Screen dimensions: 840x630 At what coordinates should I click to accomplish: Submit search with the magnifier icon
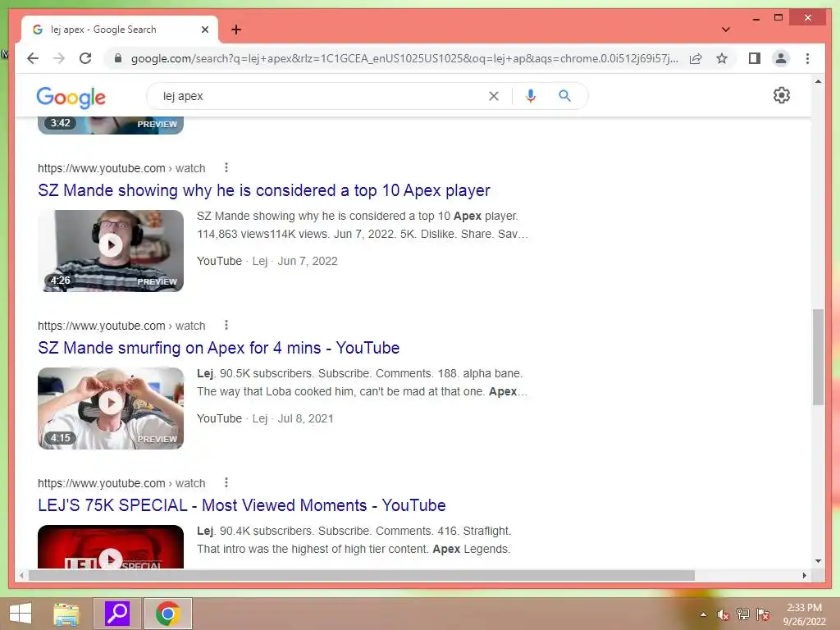pos(564,96)
